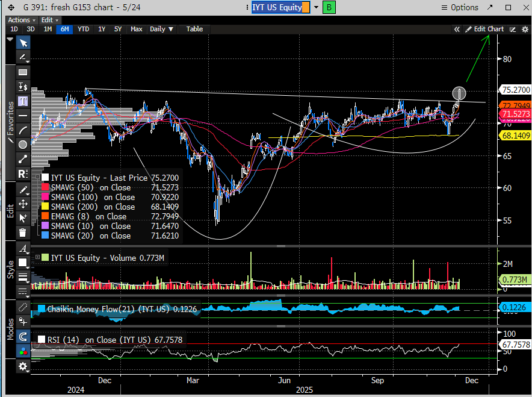Image resolution: width=532 pixels, height=397 pixels.
Task: Click the yellow SMAVG (200) color swatch
Action: pos(45,207)
